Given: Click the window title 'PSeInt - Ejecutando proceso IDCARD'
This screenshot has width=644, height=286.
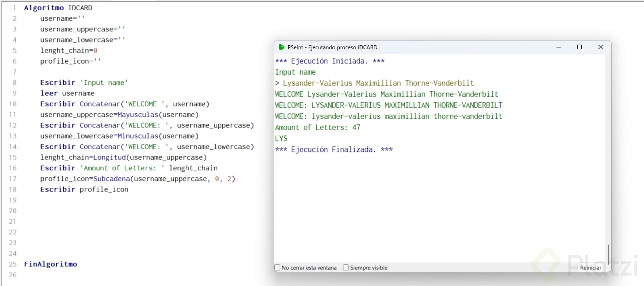Looking at the screenshot, I should pyautogui.click(x=332, y=47).
